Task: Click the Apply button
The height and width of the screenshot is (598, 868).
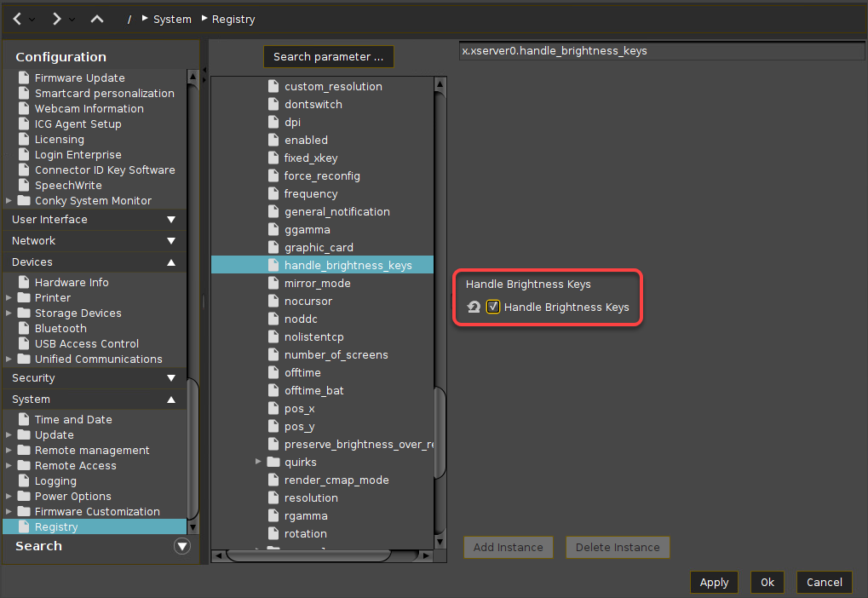Action: 714,583
